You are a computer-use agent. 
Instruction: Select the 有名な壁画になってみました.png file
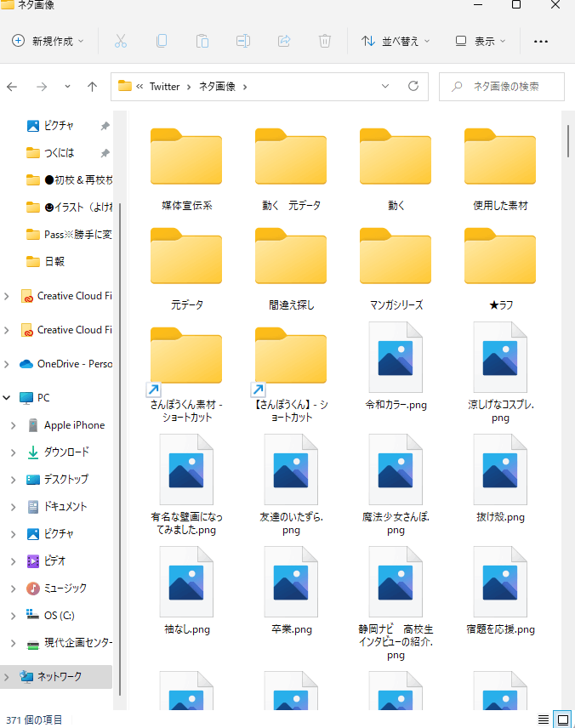point(187,485)
